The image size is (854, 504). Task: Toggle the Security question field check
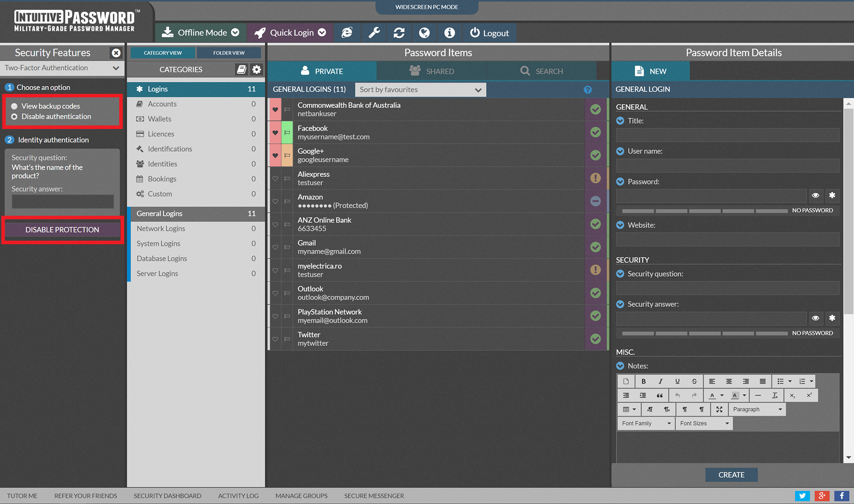[x=620, y=274]
